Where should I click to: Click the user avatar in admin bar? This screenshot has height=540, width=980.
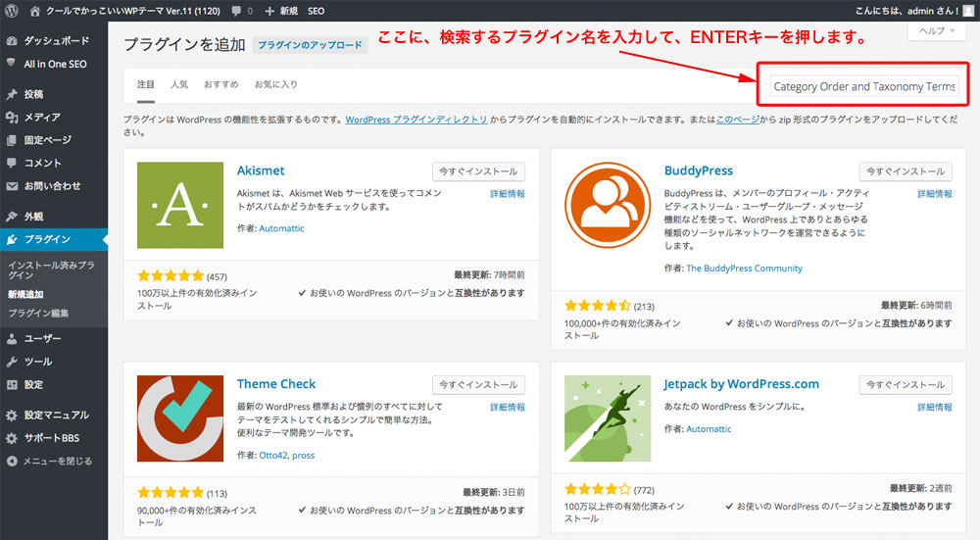[x=968, y=11]
